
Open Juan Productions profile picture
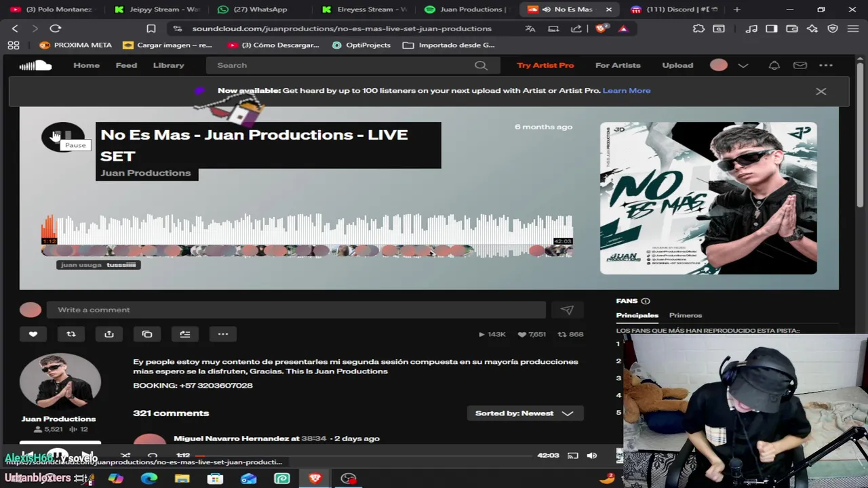pos(60,381)
